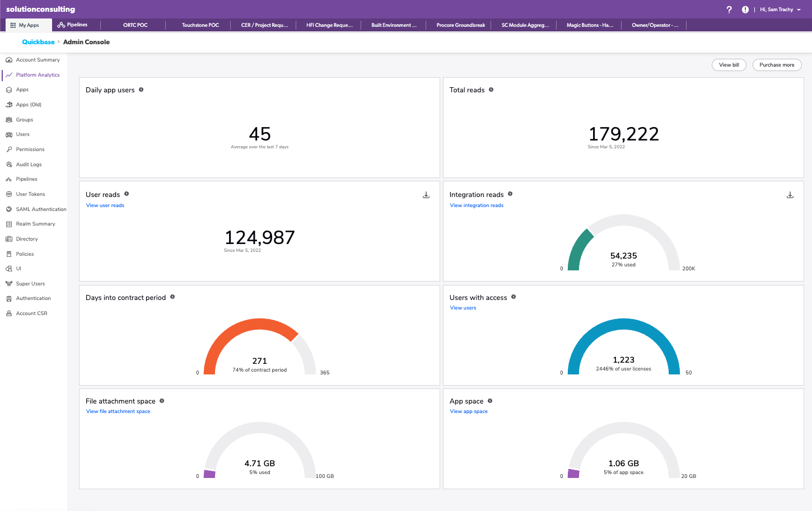Switch to the Pipelines tab
Screen dimensions: 812x511
(x=73, y=25)
